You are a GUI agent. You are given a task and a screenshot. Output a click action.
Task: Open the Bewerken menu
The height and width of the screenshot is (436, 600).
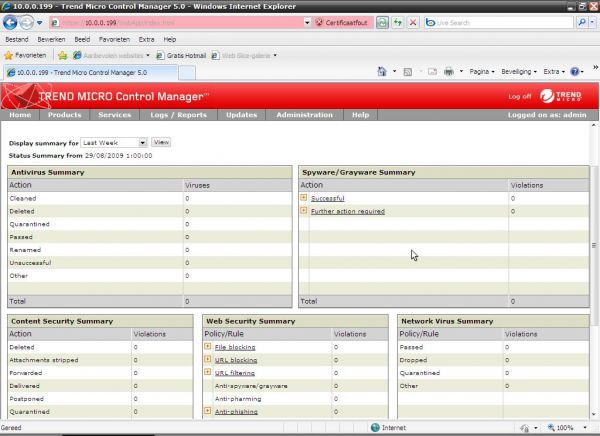[51, 39]
